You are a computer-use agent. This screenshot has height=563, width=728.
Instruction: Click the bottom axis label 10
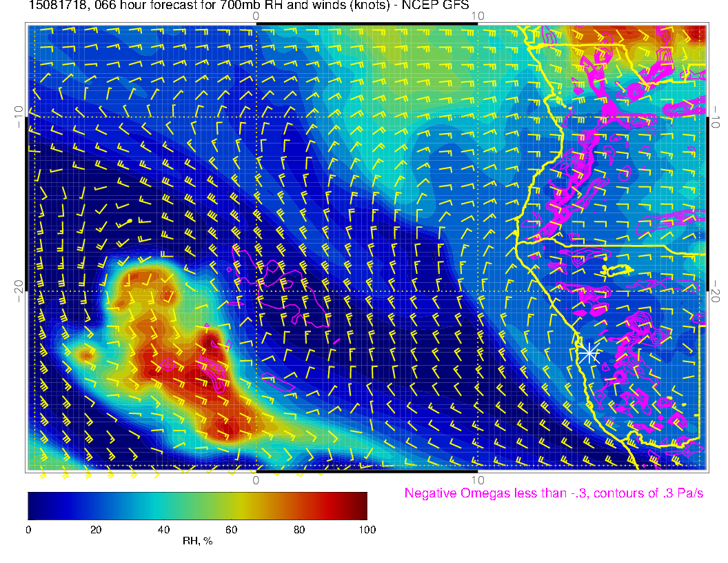(x=478, y=480)
